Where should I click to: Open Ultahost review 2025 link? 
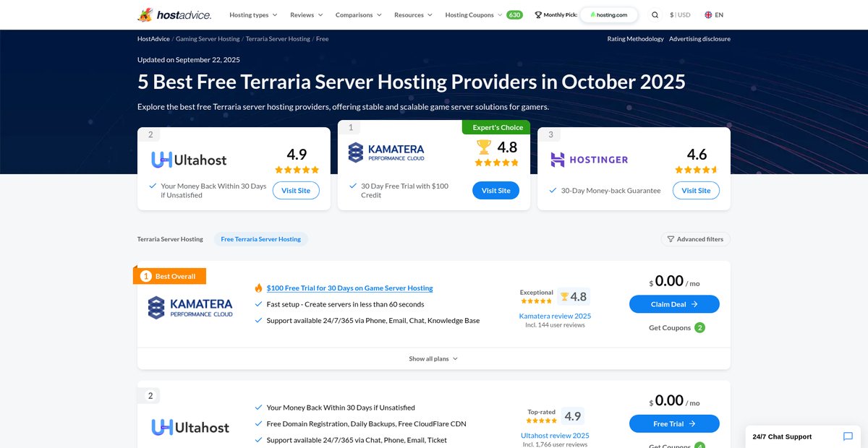[555, 436]
